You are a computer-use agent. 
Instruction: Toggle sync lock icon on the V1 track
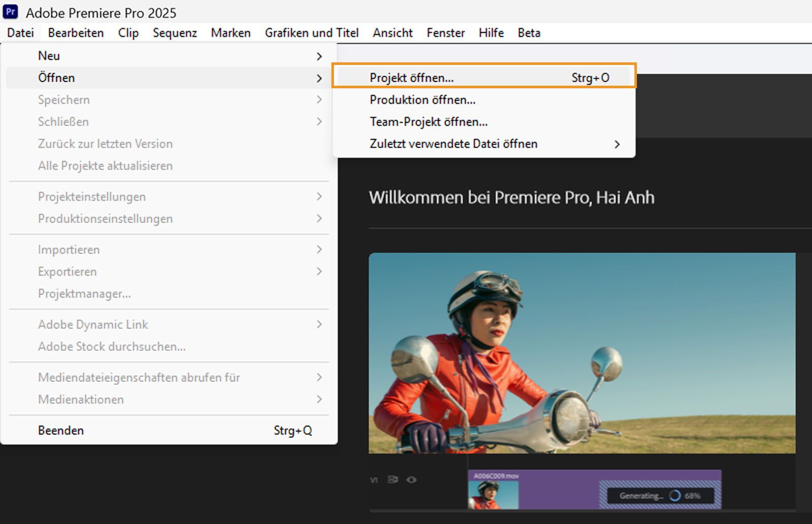pos(393,480)
